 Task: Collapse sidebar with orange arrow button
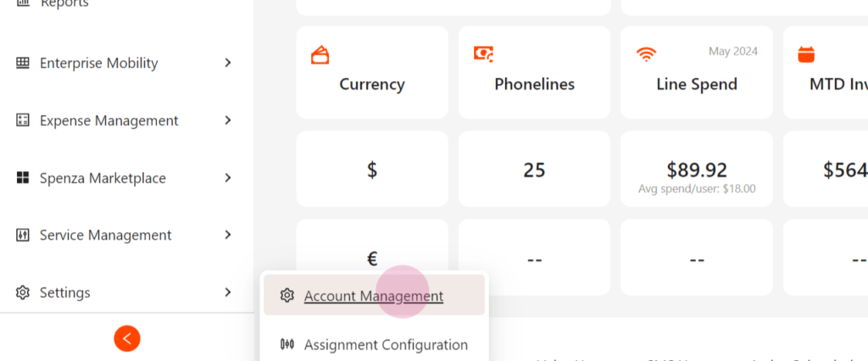127,338
